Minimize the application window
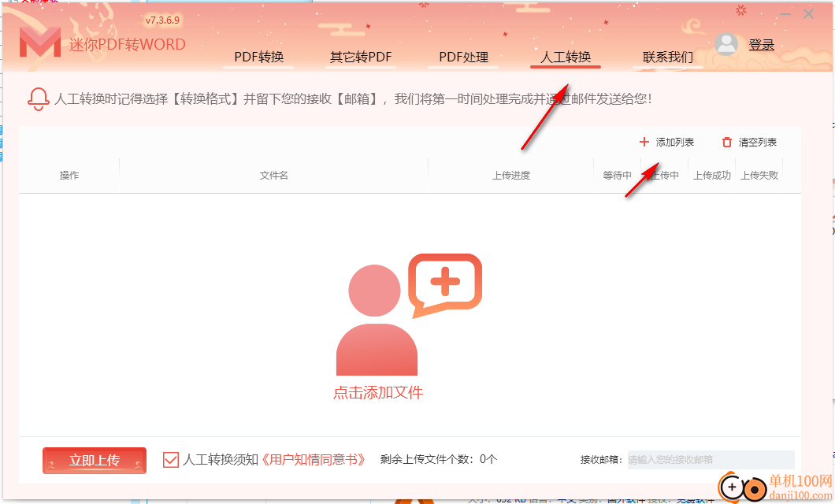Image resolution: width=835 pixels, height=504 pixels. pyautogui.click(x=785, y=14)
